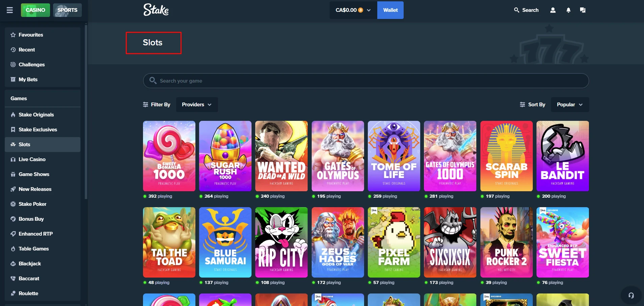The image size is (644, 306).
Task: Click the Enhanced RTP icon
Action: click(13, 234)
